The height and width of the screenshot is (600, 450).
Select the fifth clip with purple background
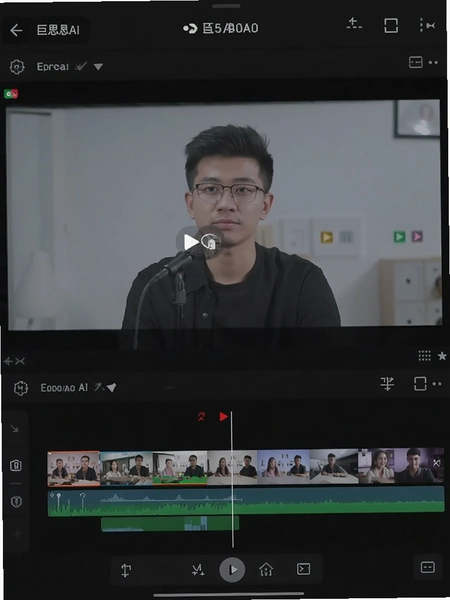284,467
